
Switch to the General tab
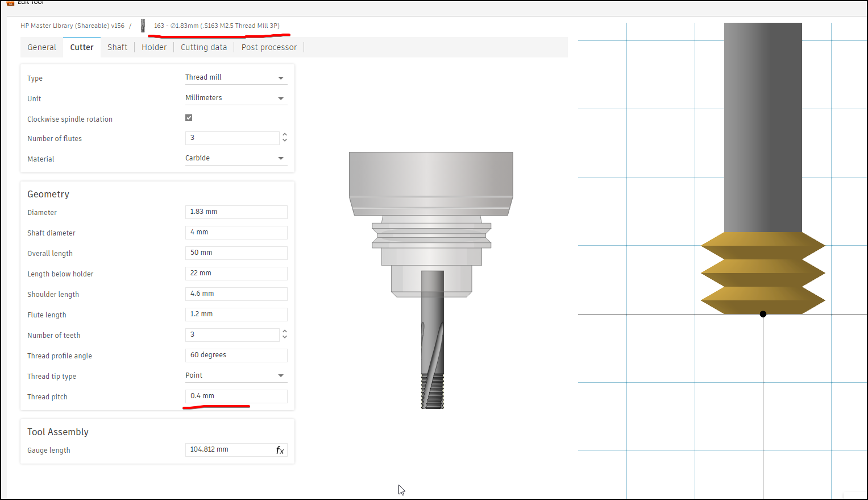(x=41, y=47)
